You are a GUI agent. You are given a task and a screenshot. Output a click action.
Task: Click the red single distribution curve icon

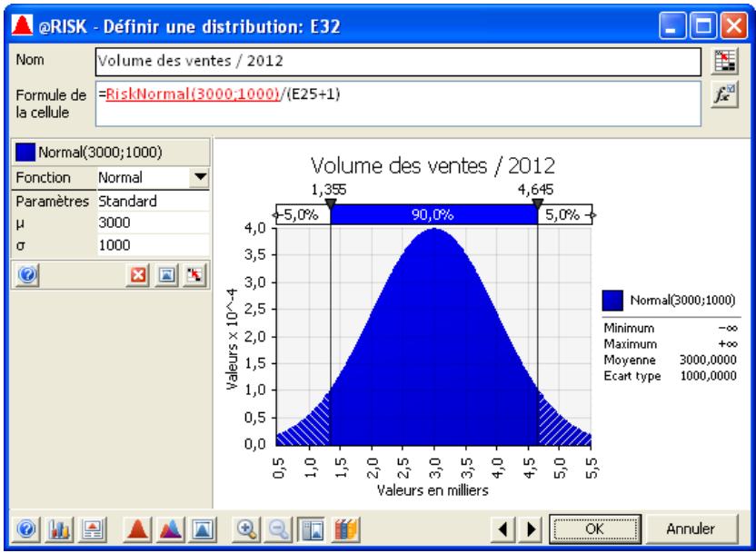click(134, 528)
